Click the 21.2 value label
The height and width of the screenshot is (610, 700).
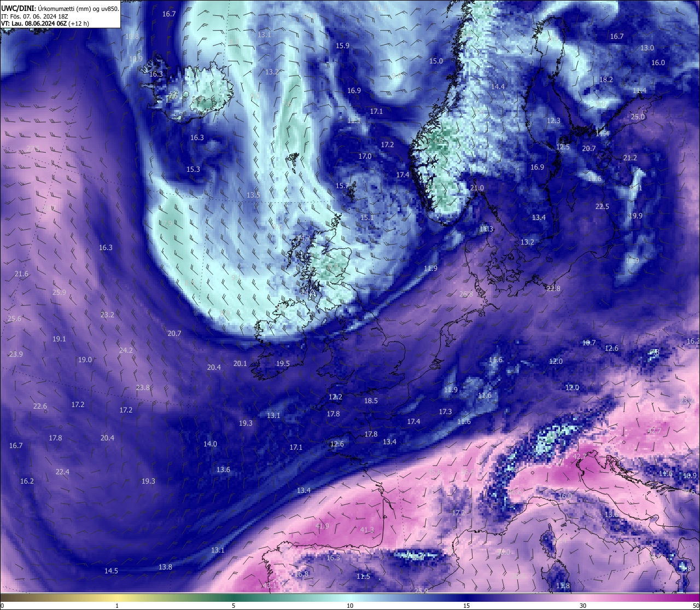coord(630,158)
